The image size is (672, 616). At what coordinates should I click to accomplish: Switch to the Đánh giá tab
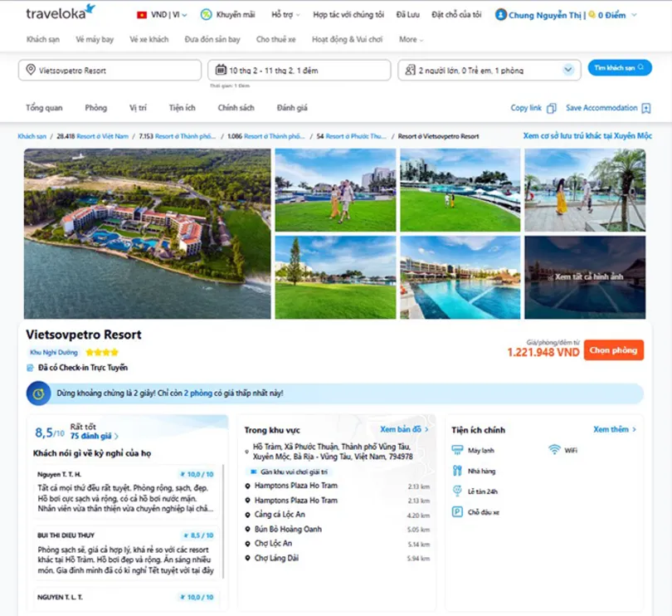(292, 108)
